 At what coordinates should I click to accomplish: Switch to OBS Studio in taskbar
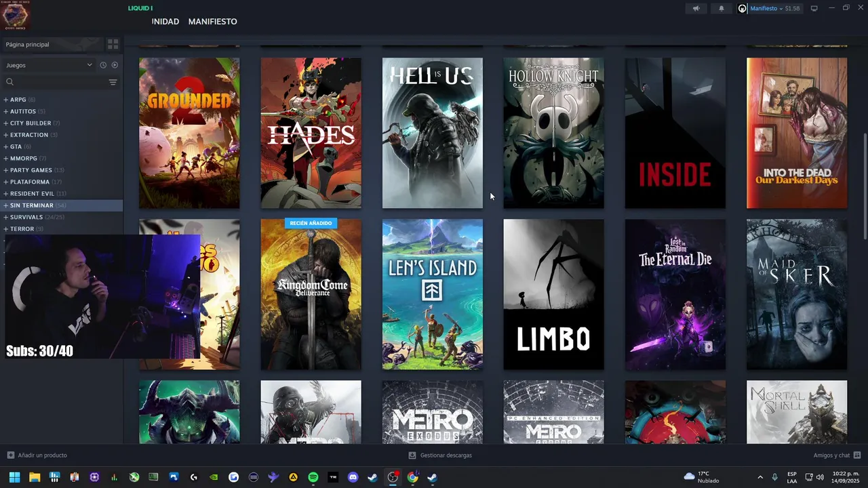click(x=393, y=477)
